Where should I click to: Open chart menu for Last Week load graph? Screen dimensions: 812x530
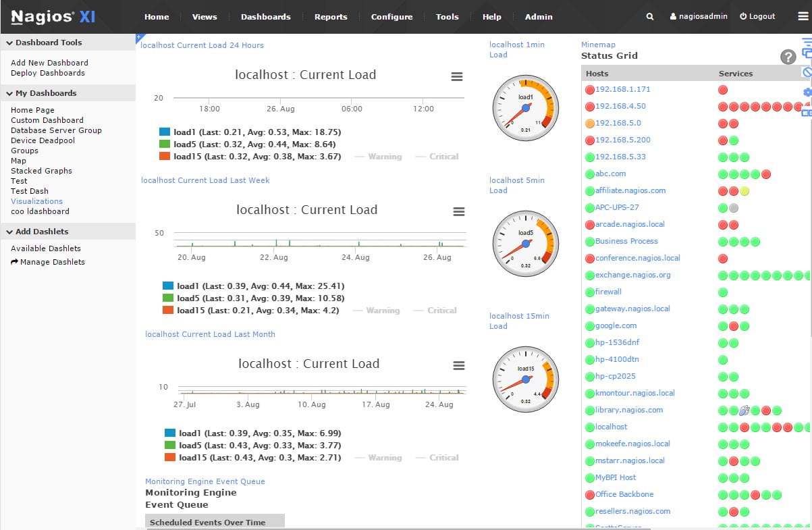(459, 212)
